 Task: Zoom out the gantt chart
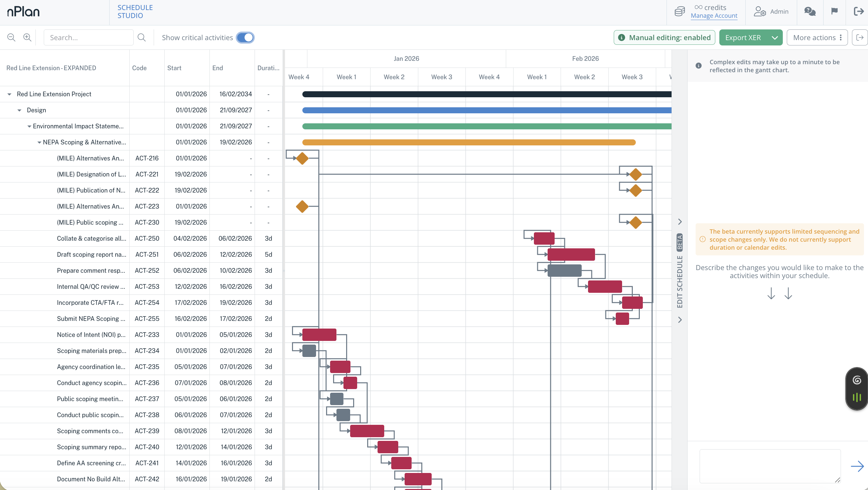coord(11,37)
